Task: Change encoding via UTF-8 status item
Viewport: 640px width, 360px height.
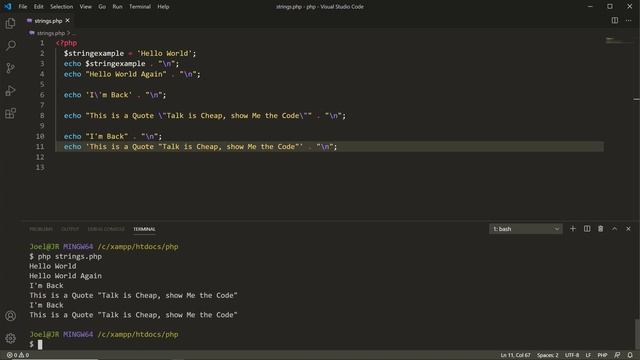Action: (x=572, y=355)
